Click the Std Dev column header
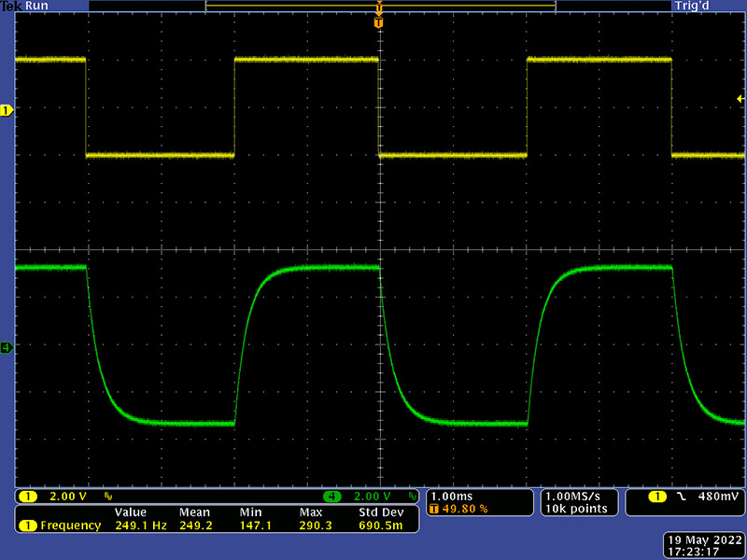This screenshot has height=560, width=747. [380, 512]
